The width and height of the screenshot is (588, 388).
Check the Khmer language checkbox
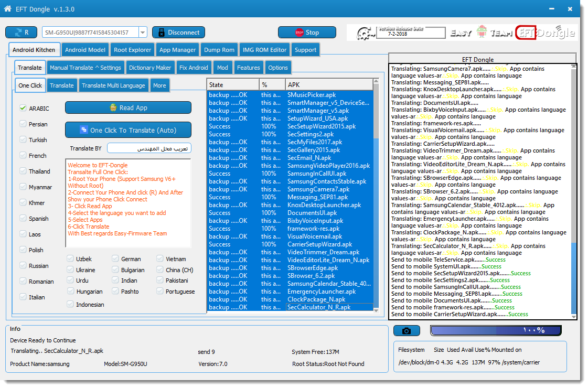(x=23, y=203)
